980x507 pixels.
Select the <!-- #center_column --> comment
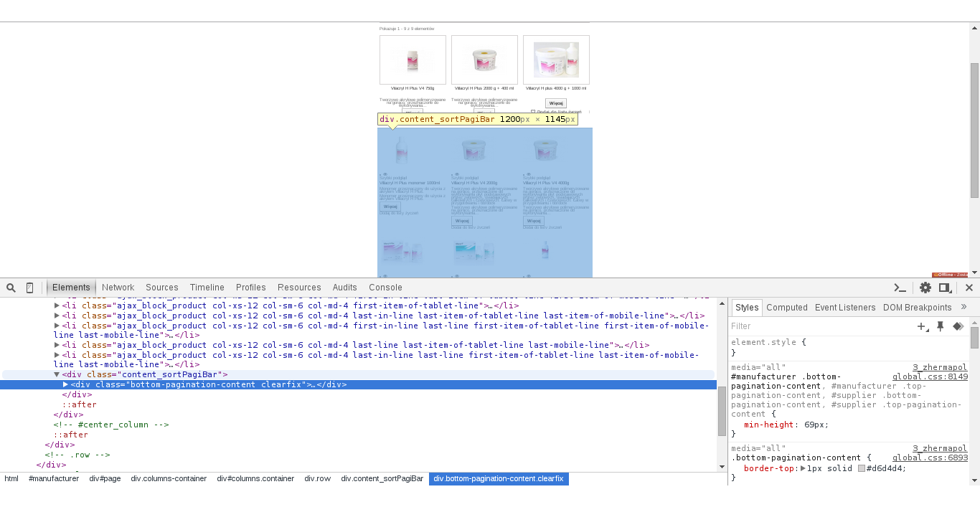coord(111,425)
